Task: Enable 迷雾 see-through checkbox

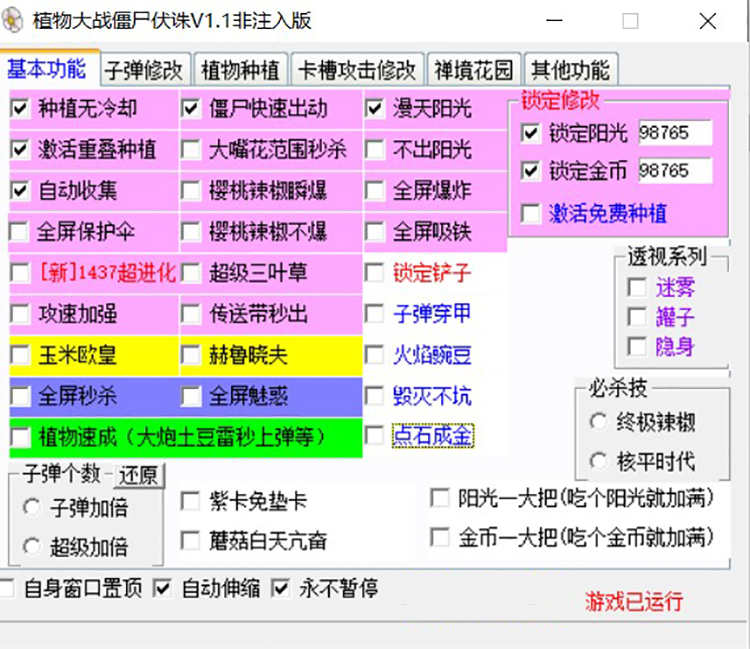Action: point(637,287)
